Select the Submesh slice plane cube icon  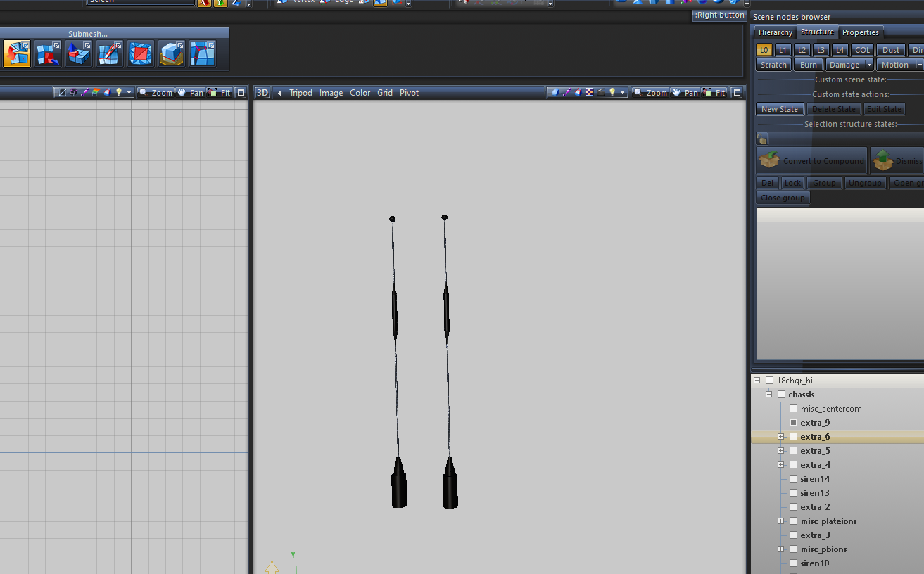172,53
